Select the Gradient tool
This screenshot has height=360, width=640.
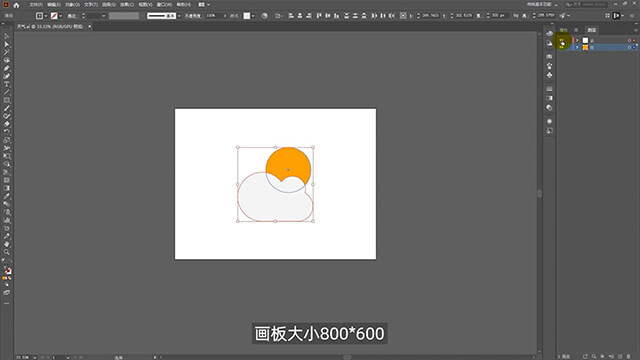(x=7, y=188)
